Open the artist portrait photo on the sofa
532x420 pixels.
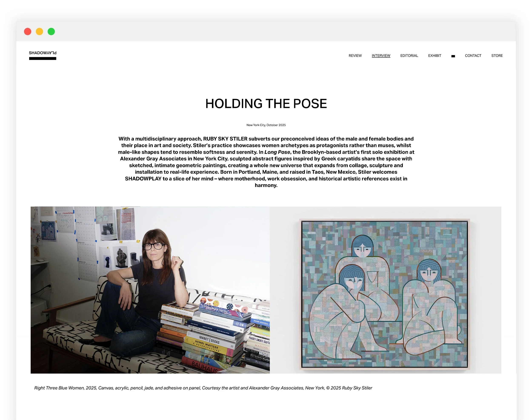tap(150, 290)
